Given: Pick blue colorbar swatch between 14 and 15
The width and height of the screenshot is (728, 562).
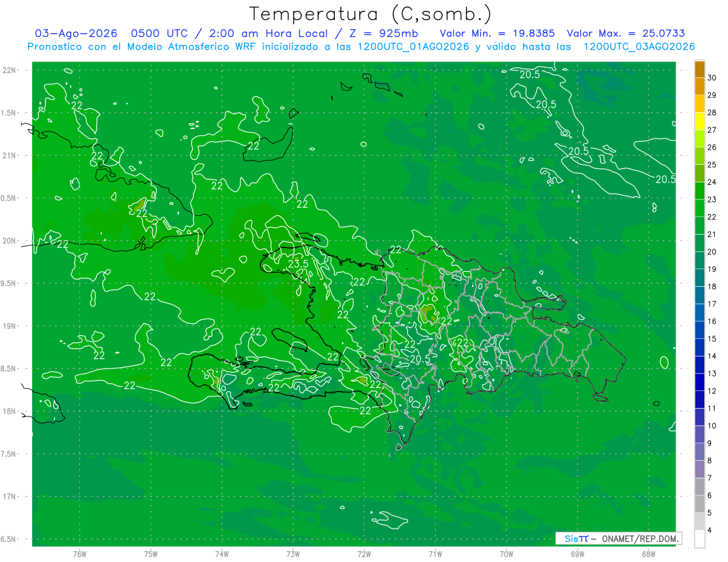Looking at the screenshot, I should click(x=699, y=347).
